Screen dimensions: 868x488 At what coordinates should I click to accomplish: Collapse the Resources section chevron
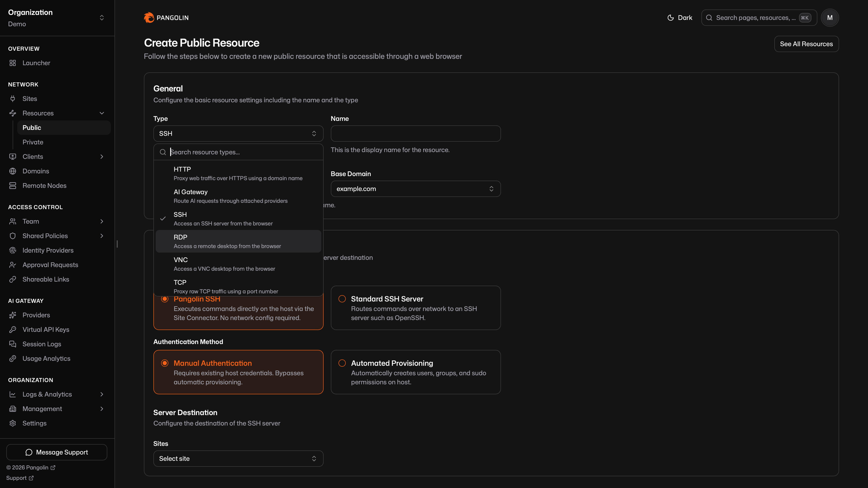pyautogui.click(x=102, y=113)
